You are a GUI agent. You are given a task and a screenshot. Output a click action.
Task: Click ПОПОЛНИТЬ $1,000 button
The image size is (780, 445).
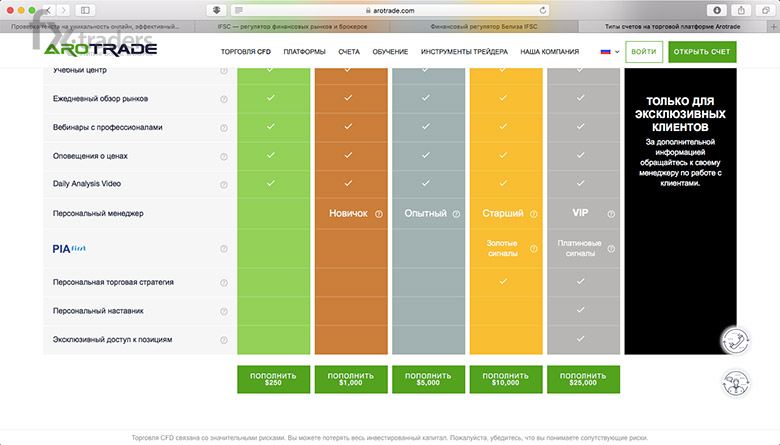(x=351, y=379)
